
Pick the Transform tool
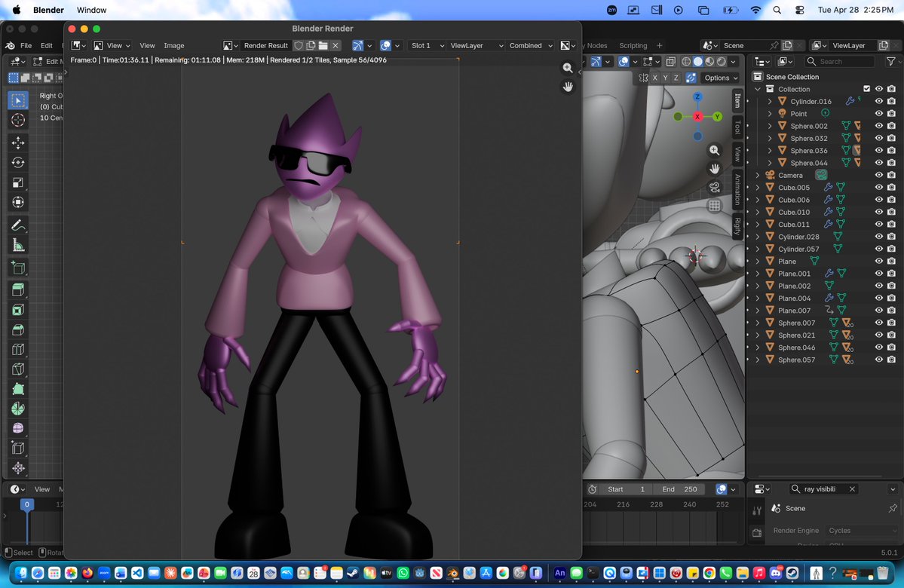pos(18,202)
